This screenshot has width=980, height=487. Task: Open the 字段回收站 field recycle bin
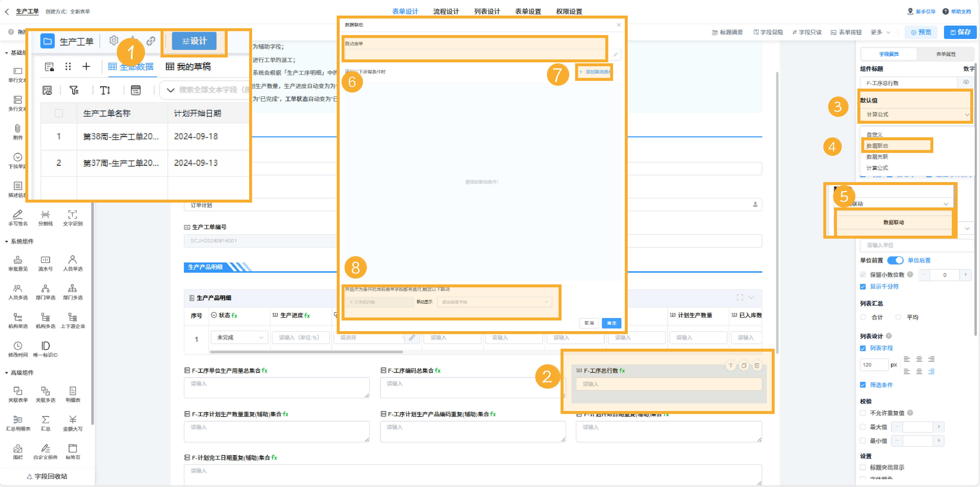pyautogui.click(x=47, y=476)
